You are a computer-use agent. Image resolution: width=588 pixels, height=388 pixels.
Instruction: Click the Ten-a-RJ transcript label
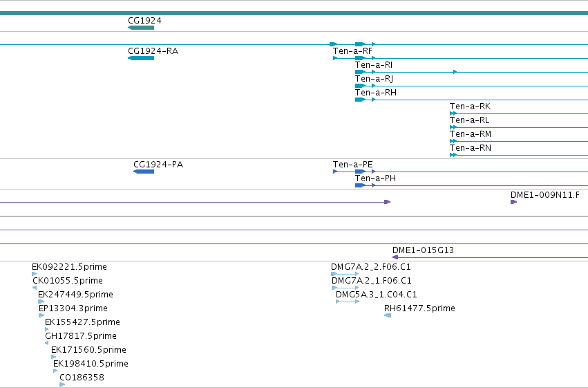(374, 79)
